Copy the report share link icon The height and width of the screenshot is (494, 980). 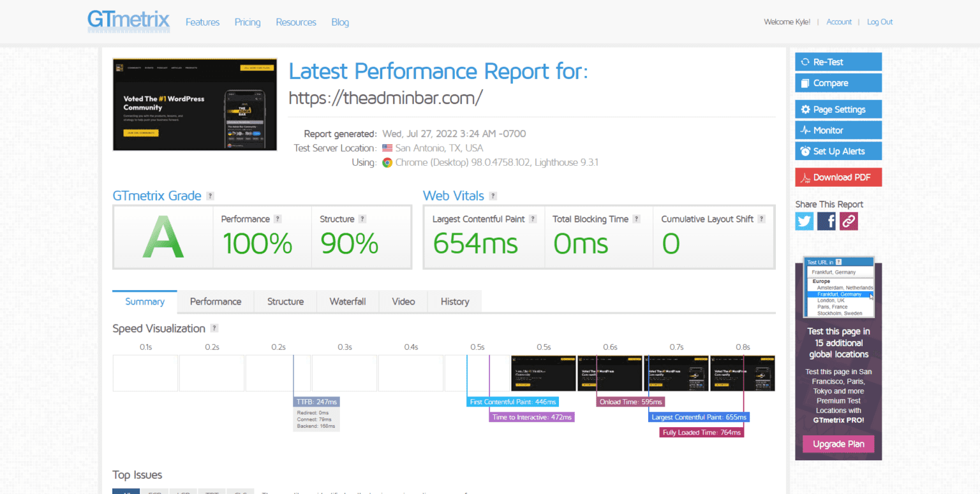click(x=847, y=221)
